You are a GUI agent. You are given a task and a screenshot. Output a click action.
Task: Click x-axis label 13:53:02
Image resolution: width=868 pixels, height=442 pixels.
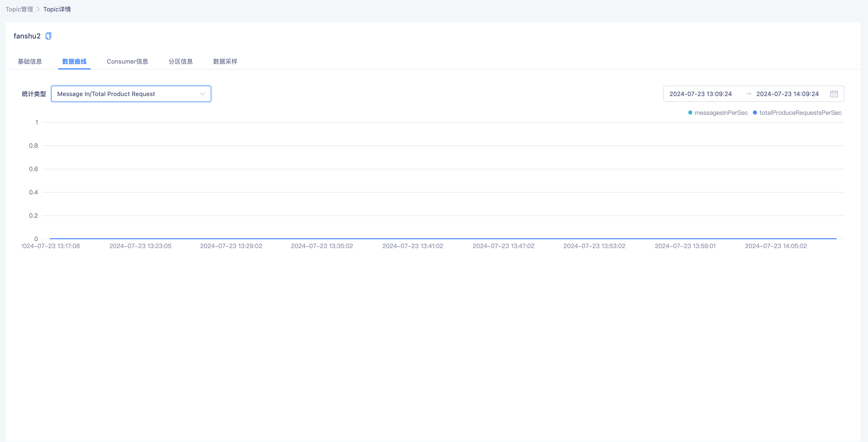(594, 246)
